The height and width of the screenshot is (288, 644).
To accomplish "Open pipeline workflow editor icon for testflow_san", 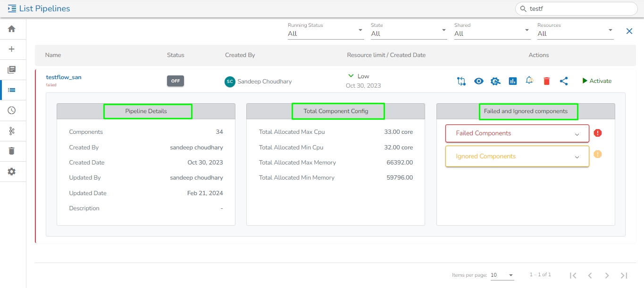I will coord(461,81).
